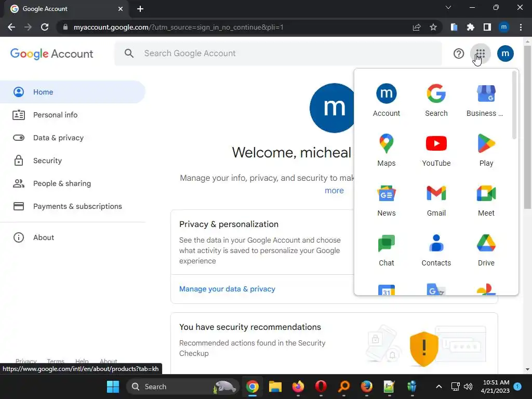Open Play from the apps panel
Image resolution: width=532 pixels, height=399 pixels.
[486, 150]
